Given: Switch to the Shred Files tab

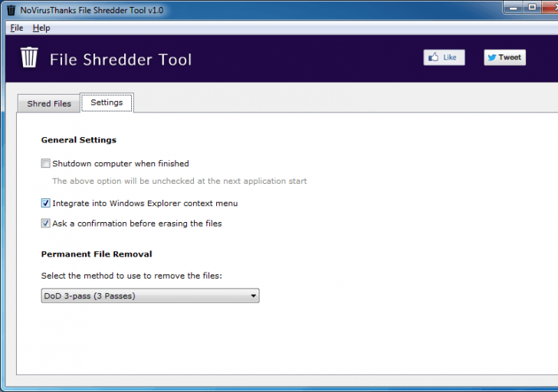Looking at the screenshot, I should pyautogui.click(x=49, y=103).
